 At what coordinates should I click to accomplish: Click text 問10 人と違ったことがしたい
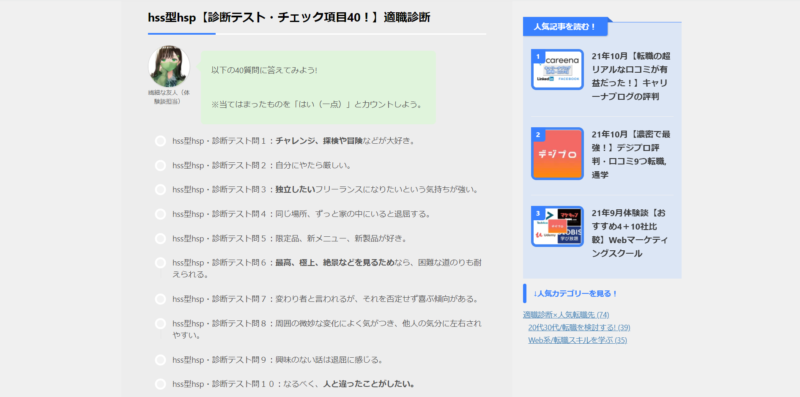click(293, 384)
